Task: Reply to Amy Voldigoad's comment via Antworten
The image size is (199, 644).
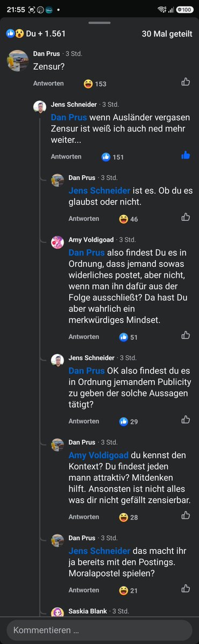Action: click(x=84, y=337)
